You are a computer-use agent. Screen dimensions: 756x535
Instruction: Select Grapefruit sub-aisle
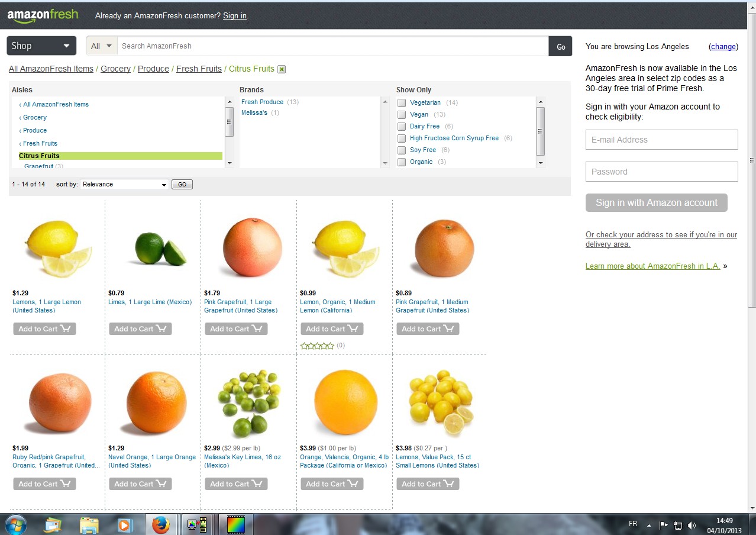pos(39,166)
